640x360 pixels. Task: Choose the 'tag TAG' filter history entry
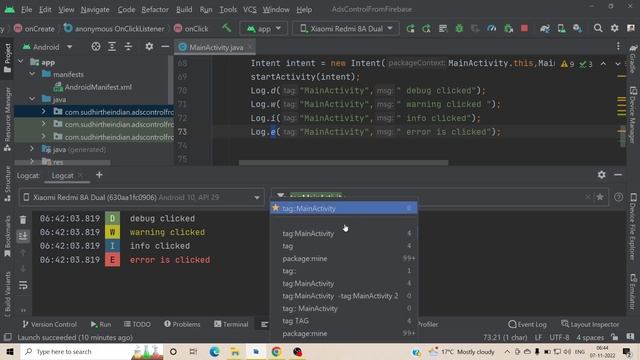(x=344, y=321)
